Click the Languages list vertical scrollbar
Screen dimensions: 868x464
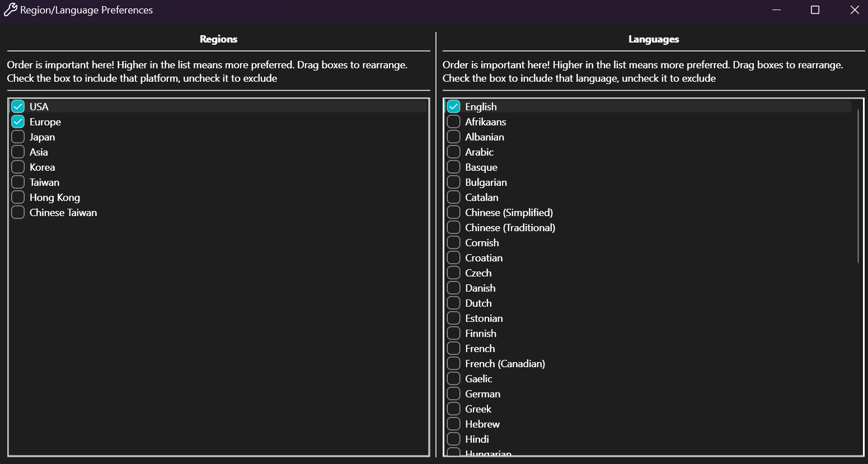click(858, 186)
